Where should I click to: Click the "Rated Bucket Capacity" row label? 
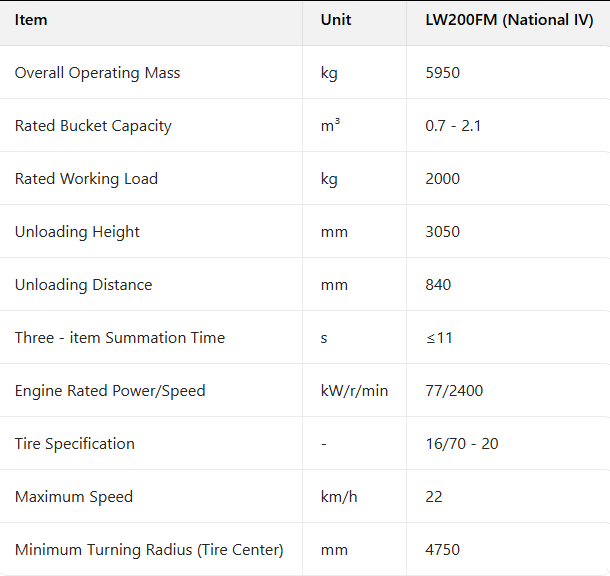pos(93,126)
